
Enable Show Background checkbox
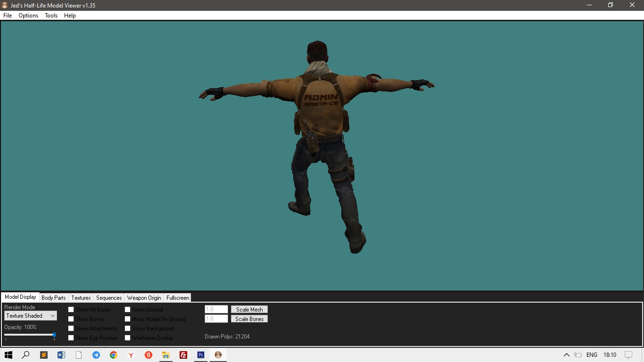pos(128,329)
